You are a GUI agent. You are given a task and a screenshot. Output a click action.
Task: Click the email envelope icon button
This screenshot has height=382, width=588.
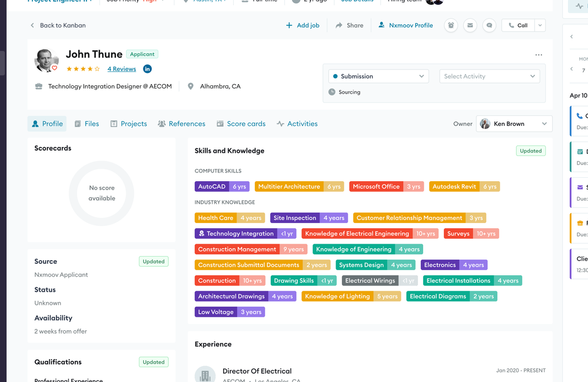[x=470, y=25]
